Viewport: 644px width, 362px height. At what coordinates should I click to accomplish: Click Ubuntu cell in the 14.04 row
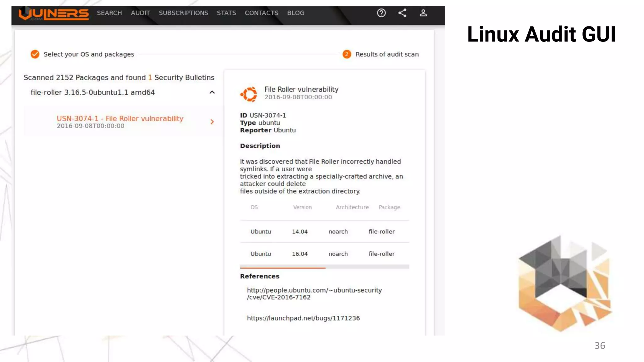tap(261, 232)
